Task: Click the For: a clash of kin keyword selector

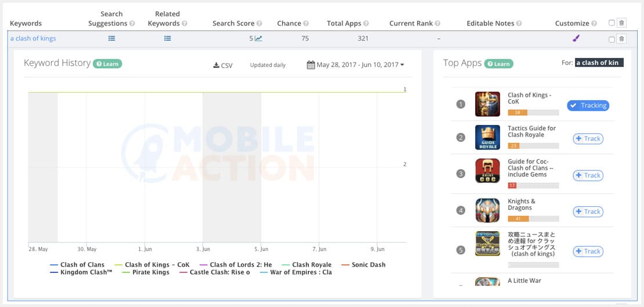Action: [599, 63]
